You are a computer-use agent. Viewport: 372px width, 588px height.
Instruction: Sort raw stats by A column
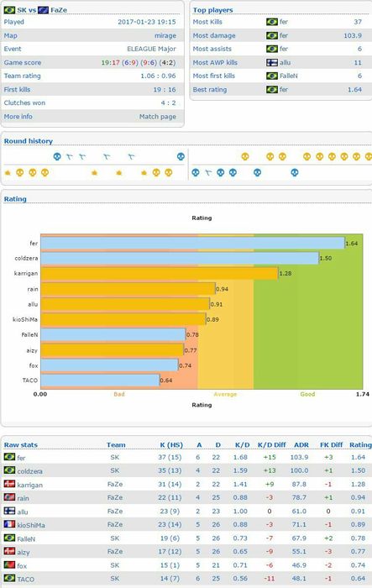click(x=199, y=444)
